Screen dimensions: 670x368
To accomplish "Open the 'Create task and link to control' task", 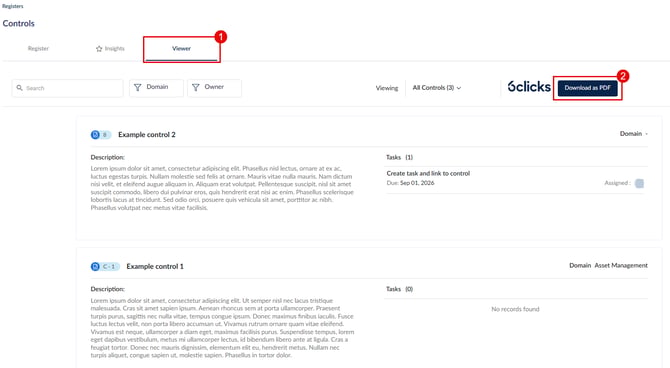I will (428, 173).
